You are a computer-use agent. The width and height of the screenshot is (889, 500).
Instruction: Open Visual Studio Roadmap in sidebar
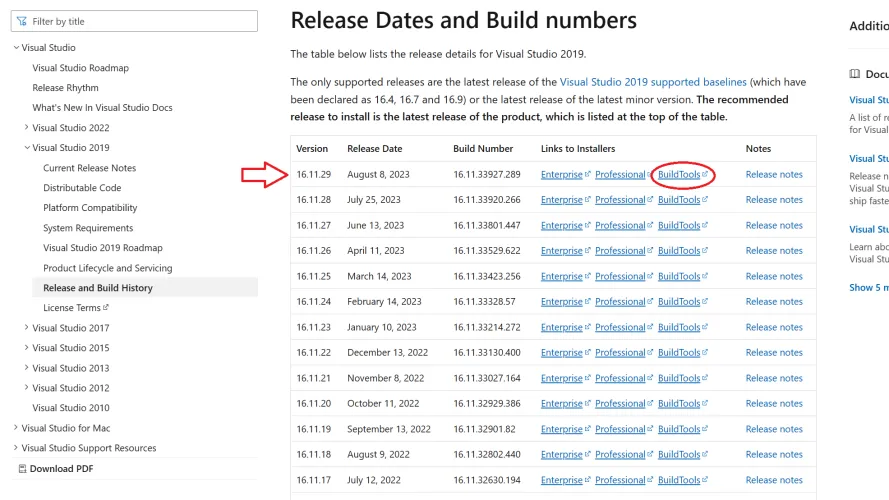click(x=80, y=68)
